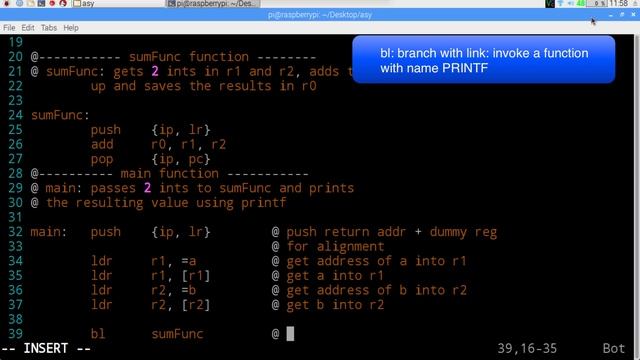This screenshot has height=360, width=640.
Task: Click 'ldr r2, =b' on line 36
Action: click(x=143, y=290)
